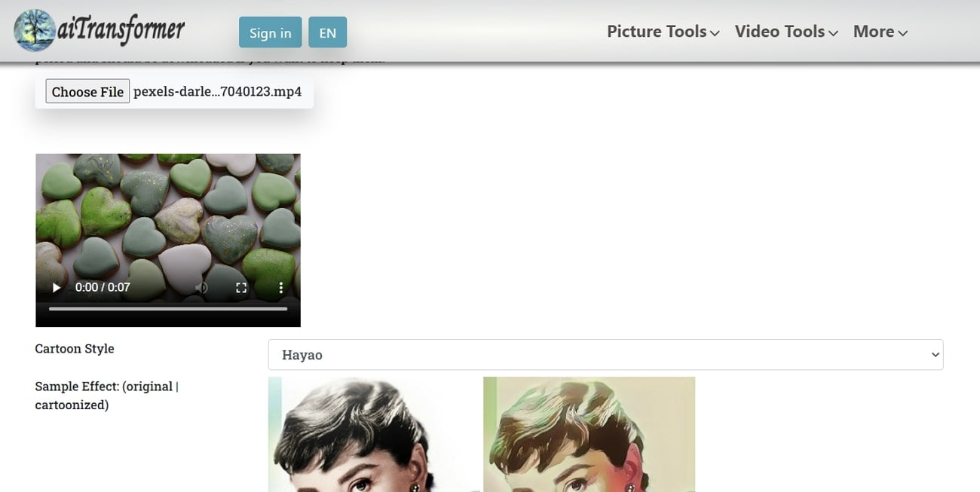980x492 pixels.
Task: Play the heart cookies video
Action: pyautogui.click(x=56, y=287)
